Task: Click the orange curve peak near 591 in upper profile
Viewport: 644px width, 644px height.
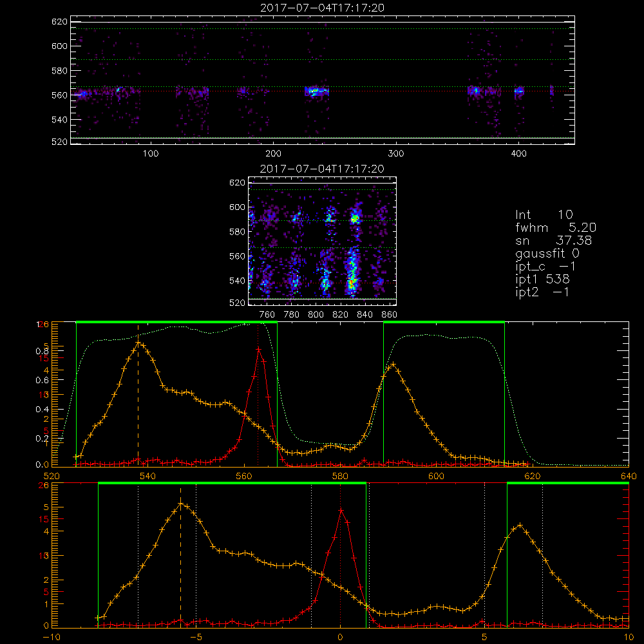Action: [393, 364]
